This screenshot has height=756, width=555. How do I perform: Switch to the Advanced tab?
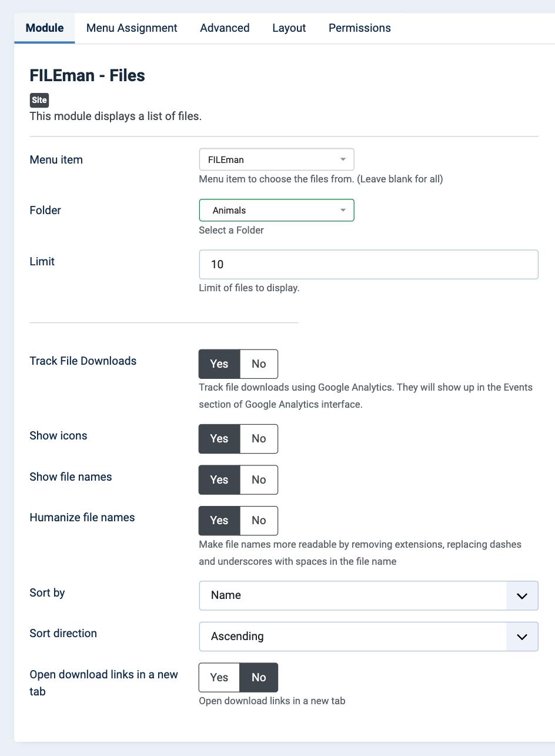[x=225, y=28]
